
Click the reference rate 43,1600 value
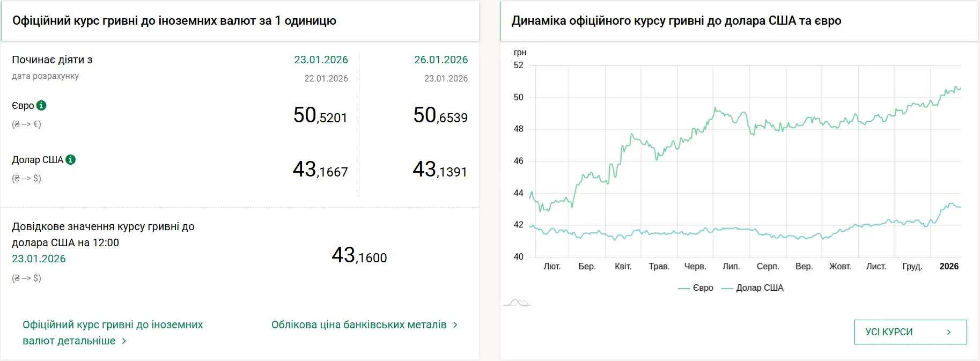click(359, 255)
